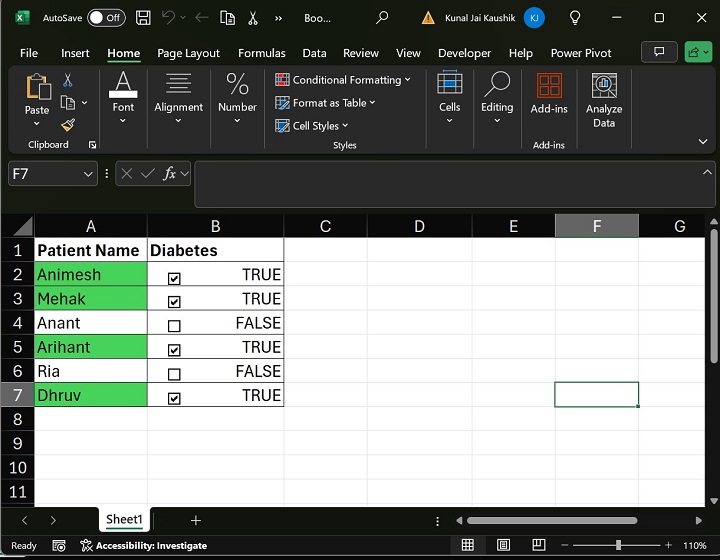Screen dimensions: 720x560
Task: Add a new sheet with plus button
Action: [196, 520]
